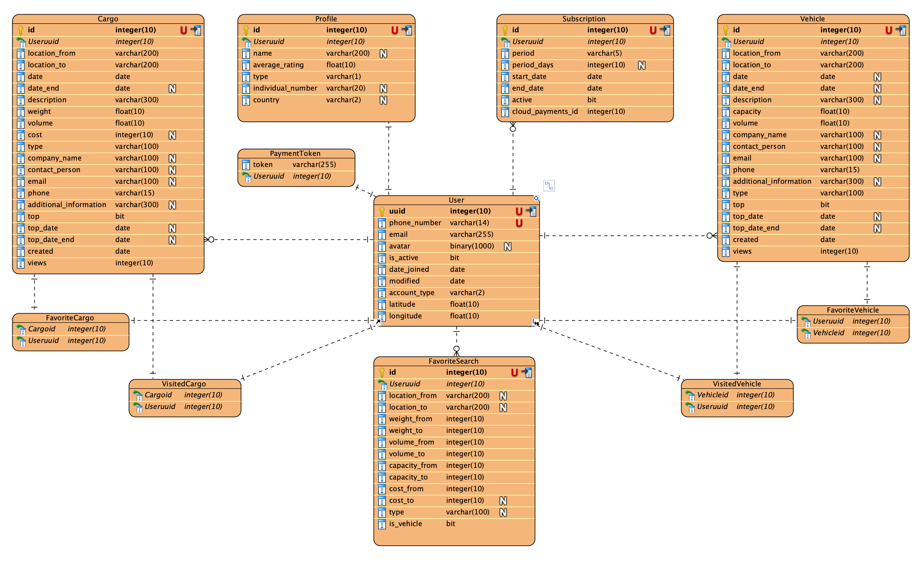Click the primary key icon of User uuid
Screen dimensions: 924x563
pyautogui.click(x=382, y=211)
